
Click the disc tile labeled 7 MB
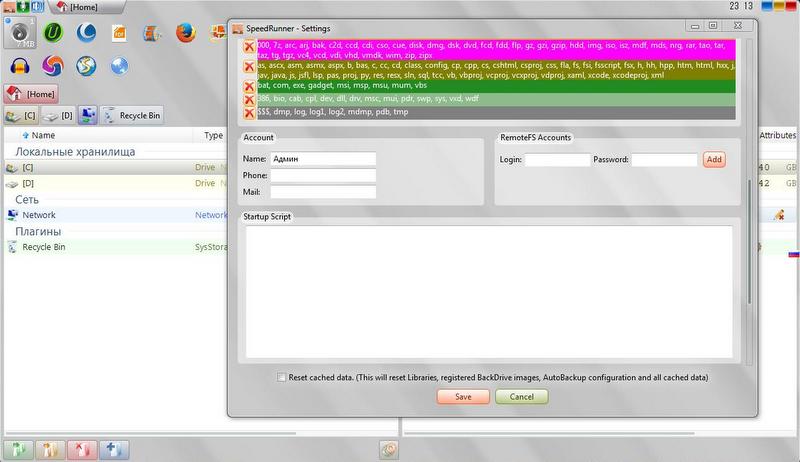(x=20, y=33)
